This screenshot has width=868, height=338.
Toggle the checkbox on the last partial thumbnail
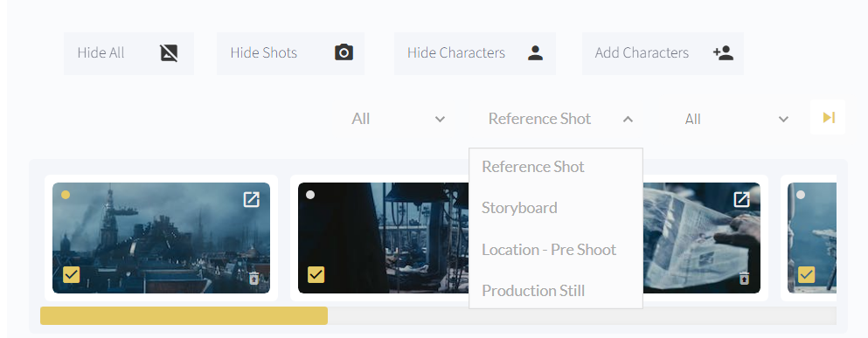tap(807, 274)
